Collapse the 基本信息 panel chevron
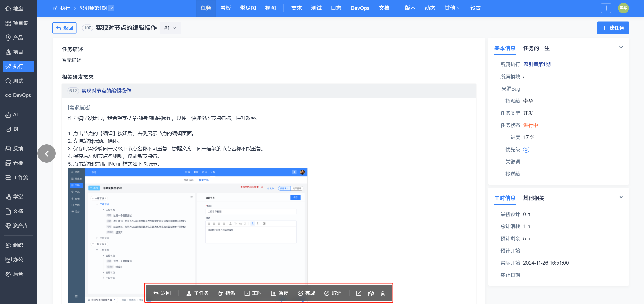 pyautogui.click(x=621, y=47)
